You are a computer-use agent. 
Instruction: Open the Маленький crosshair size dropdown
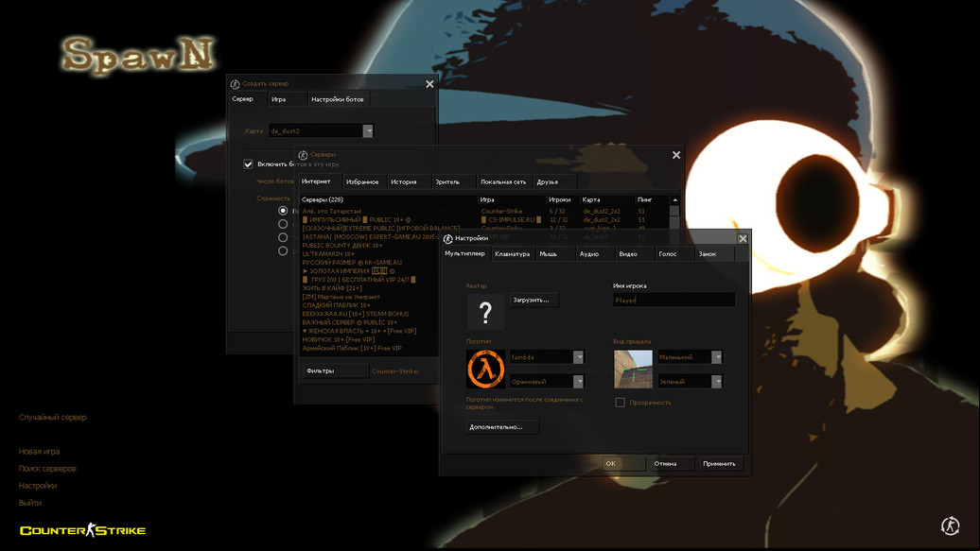717,356
